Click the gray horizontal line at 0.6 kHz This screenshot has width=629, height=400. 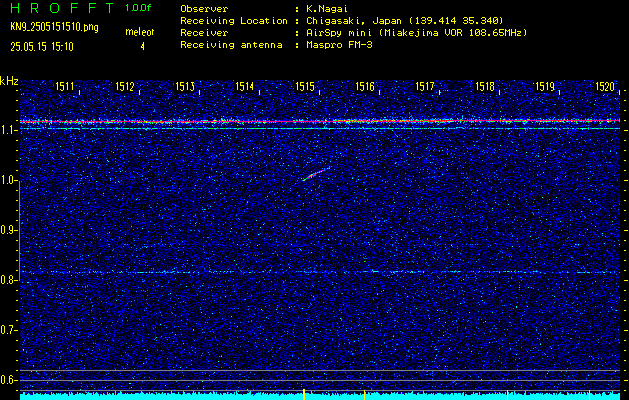(320, 380)
